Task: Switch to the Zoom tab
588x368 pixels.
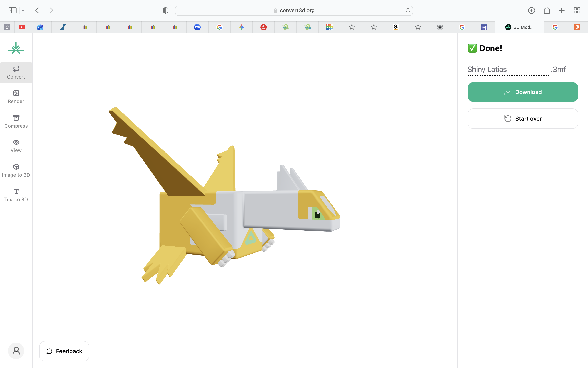Action: point(197,27)
